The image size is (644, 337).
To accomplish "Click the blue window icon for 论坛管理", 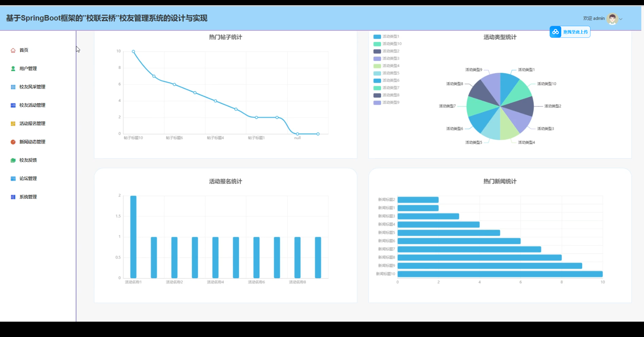I will (x=13, y=179).
